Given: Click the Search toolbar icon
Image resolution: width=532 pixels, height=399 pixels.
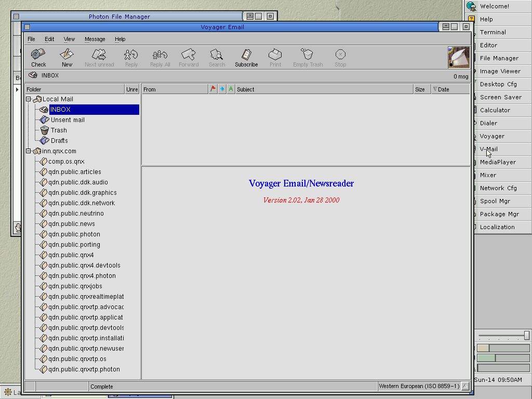Looking at the screenshot, I should [217, 57].
